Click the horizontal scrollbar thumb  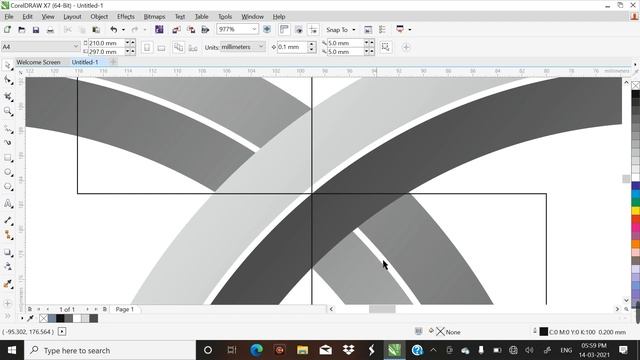pyautogui.click(x=382, y=309)
